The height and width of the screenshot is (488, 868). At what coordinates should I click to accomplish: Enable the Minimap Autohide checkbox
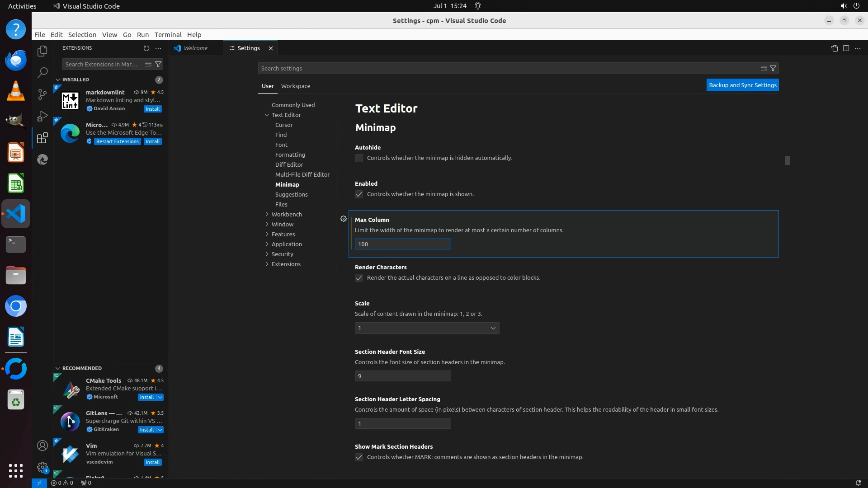pyautogui.click(x=359, y=158)
